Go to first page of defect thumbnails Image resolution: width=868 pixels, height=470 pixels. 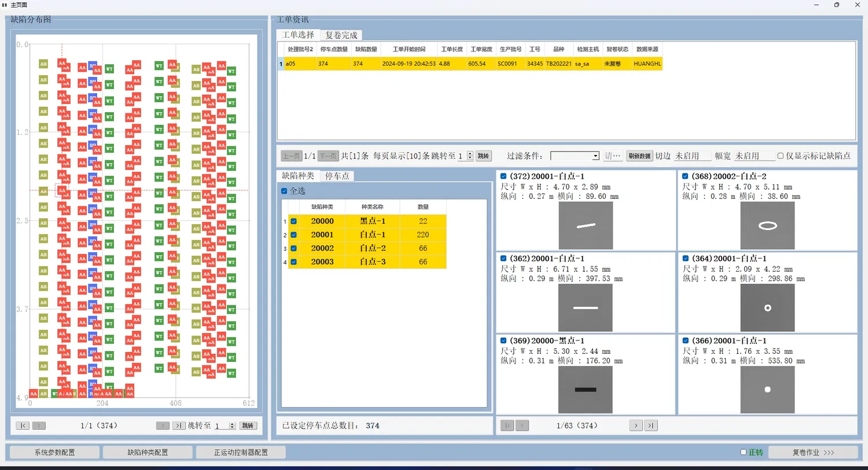click(x=507, y=425)
